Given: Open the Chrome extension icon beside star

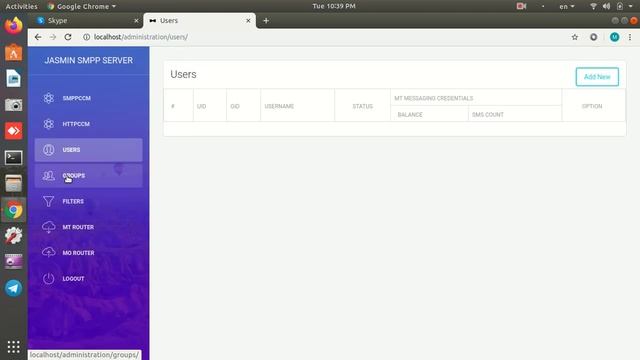Looking at the screenshot, I should click(x=593, y=37).
